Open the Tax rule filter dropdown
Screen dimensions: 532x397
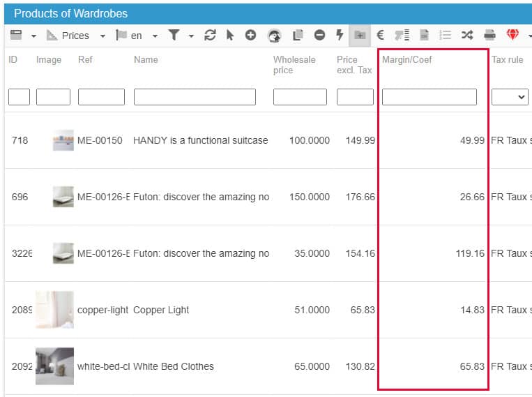[x=510, y=97]
